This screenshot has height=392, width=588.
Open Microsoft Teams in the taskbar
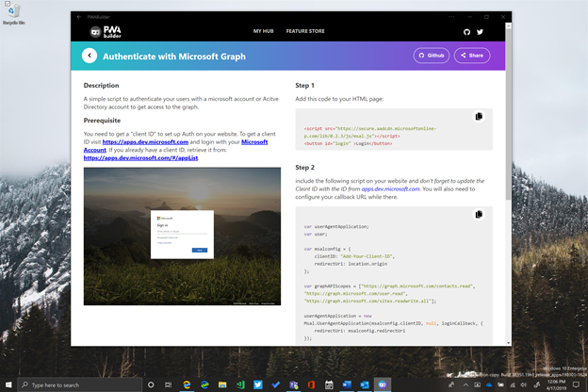point(294,384)
